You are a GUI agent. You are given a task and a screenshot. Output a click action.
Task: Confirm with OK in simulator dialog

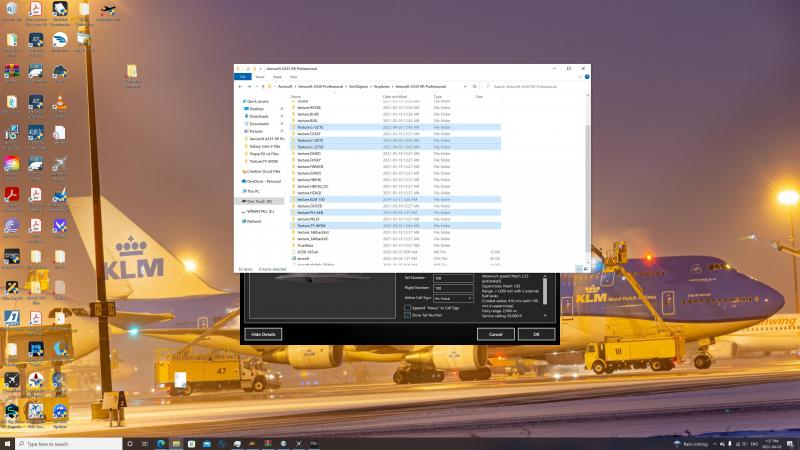[536, 334]
